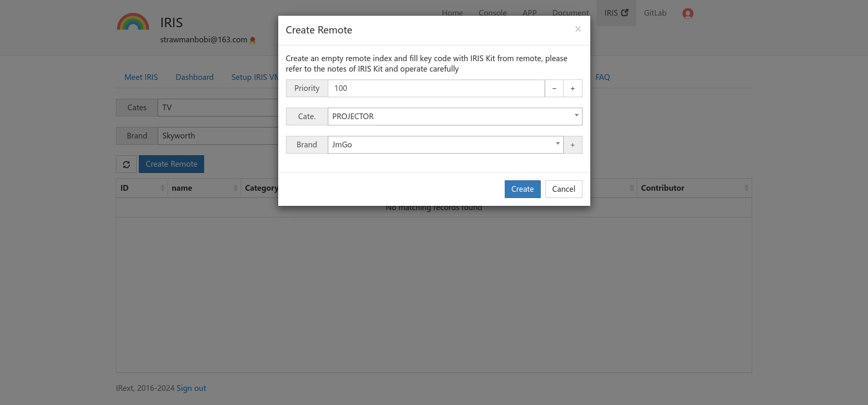
Task: Expand the Brand dropdown showing JmGo
Action: (445, 145)
